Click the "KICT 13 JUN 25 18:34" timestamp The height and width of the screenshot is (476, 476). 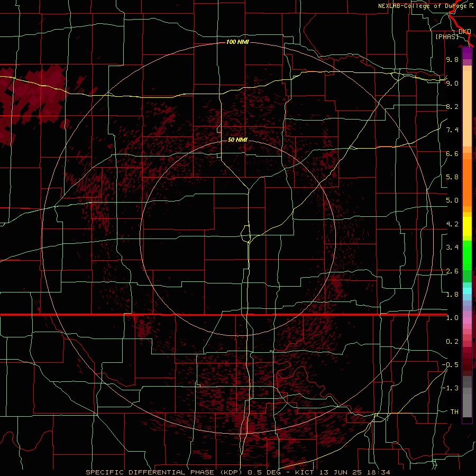342,472
